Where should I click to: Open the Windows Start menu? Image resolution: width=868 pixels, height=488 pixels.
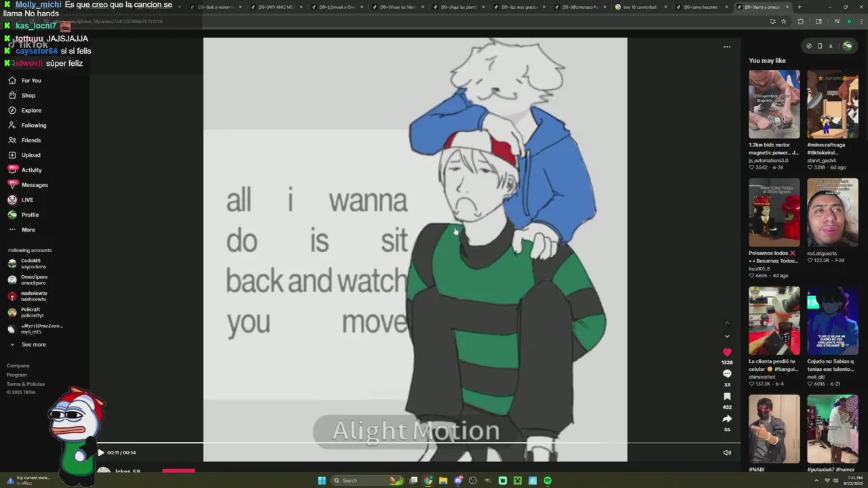(x=322, y=481)
